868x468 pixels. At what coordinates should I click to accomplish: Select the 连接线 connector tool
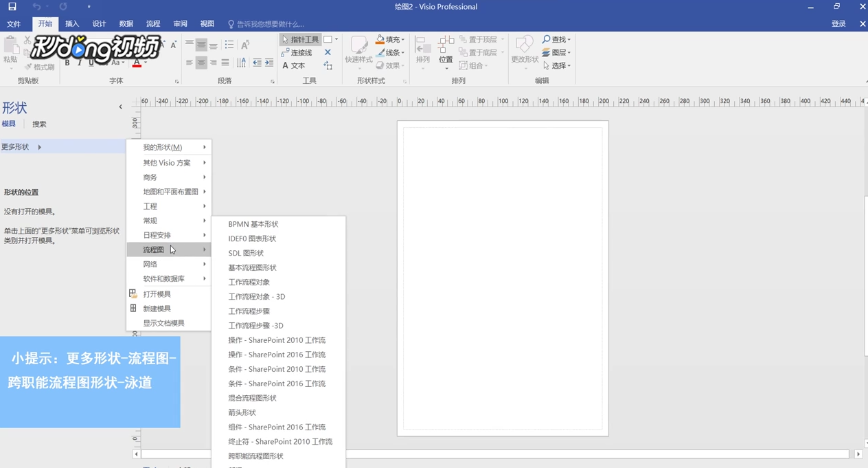(x=297, y=52)
